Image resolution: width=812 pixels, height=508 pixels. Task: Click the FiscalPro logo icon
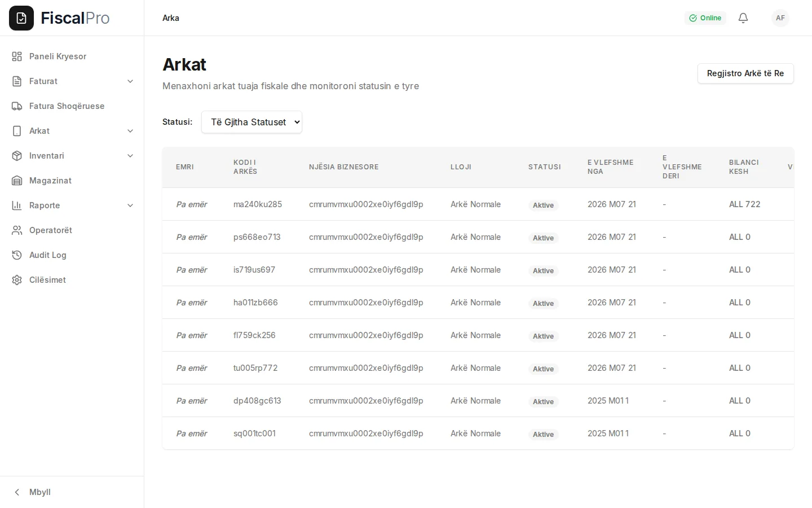click(x=21, y=18)
